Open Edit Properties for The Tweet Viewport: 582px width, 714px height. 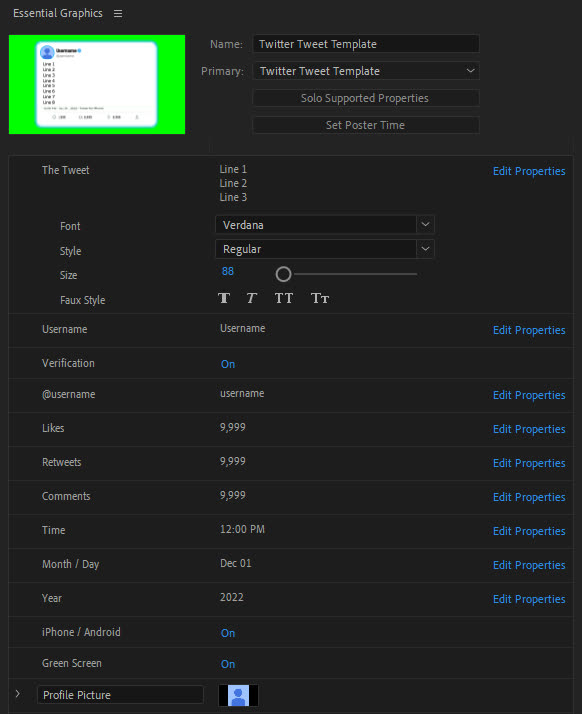pos(529,171)
